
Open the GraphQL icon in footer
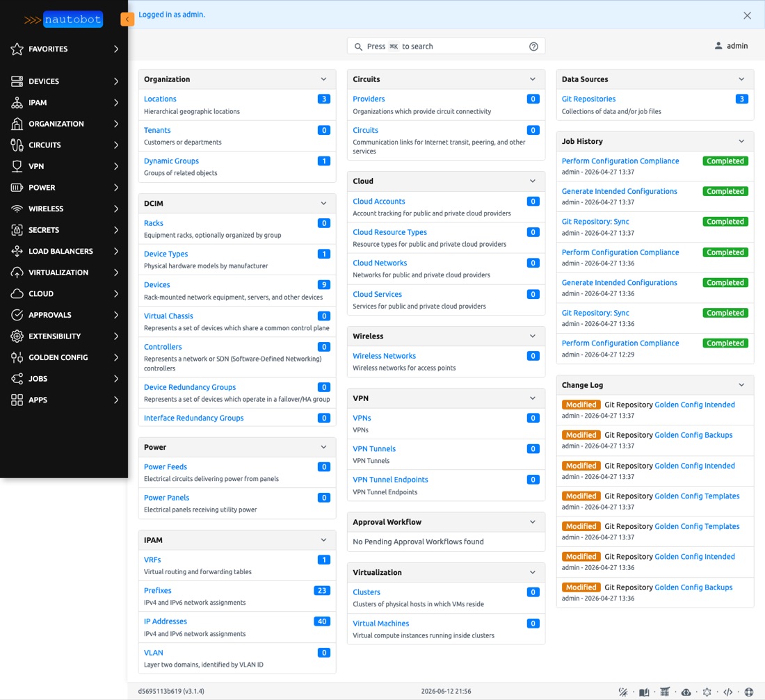click(x=707, y=692)
